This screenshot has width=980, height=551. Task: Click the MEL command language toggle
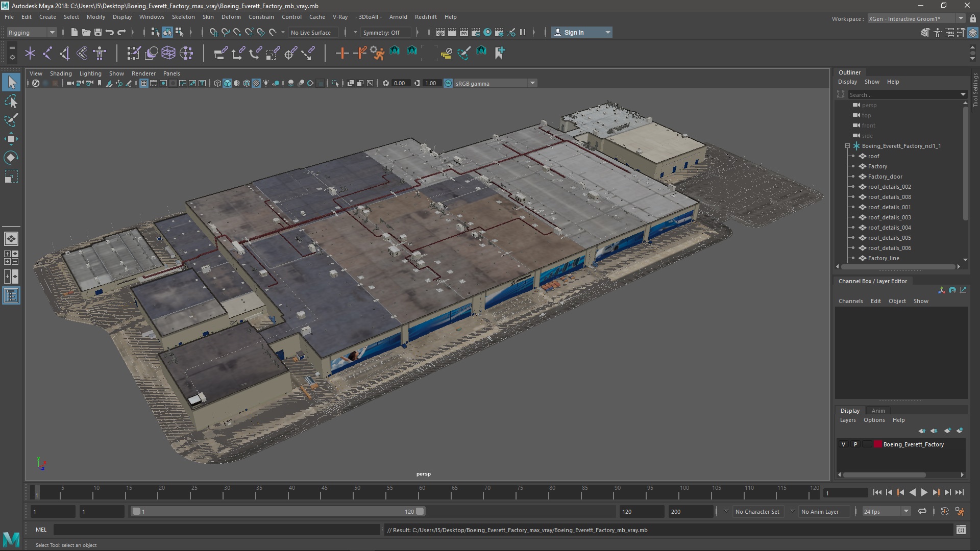tap(41, 530)
